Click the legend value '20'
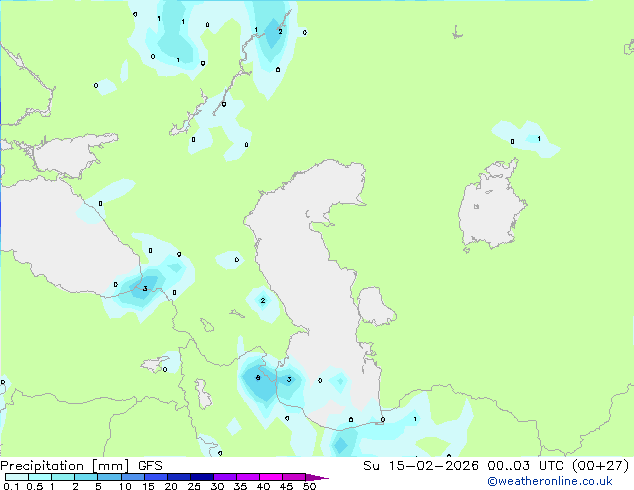This screenshot has height=490, width=634. point(171,486)
